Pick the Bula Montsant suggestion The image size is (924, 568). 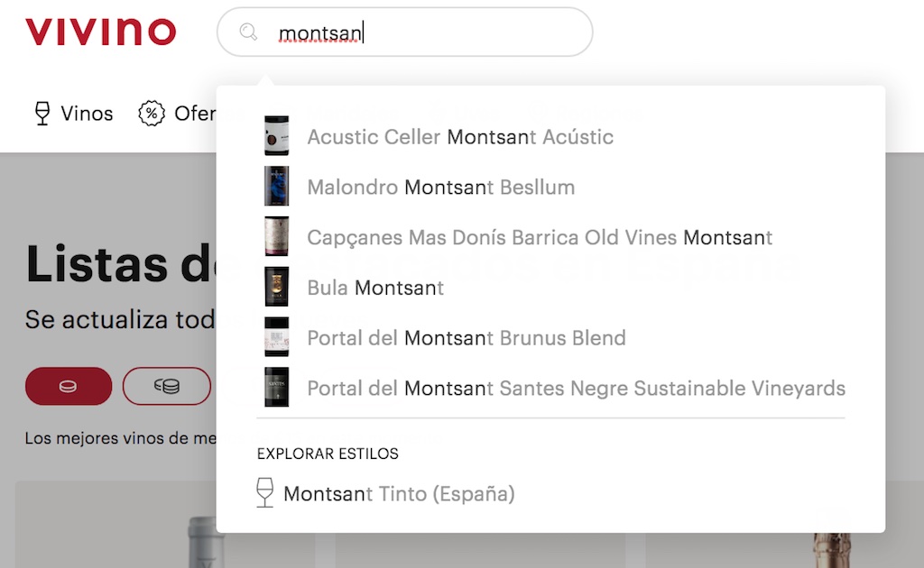pyautogui.click(x=375, y=288)
